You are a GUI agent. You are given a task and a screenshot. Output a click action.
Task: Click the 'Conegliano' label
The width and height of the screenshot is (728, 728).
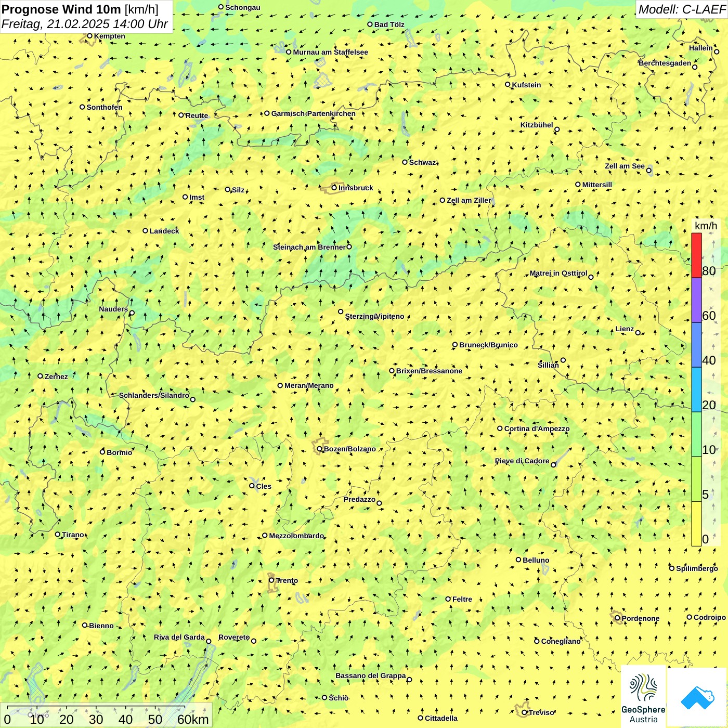[561, 641]
